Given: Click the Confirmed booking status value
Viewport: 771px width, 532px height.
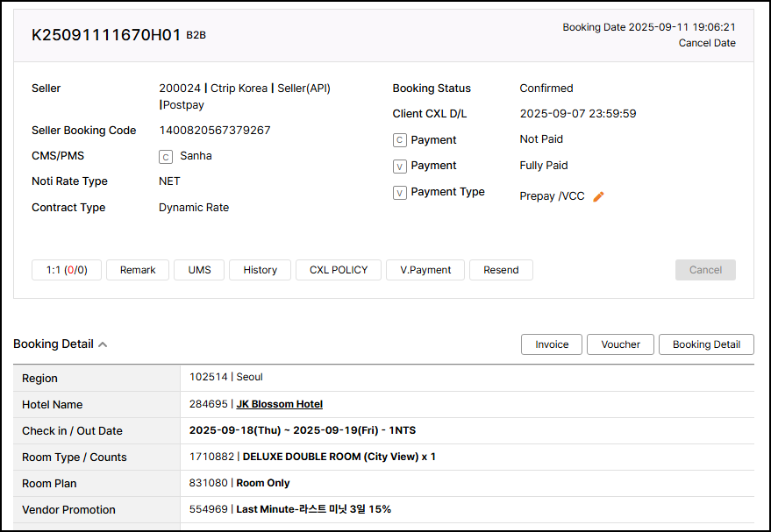Looking at the screenshot, I should 546,88.
